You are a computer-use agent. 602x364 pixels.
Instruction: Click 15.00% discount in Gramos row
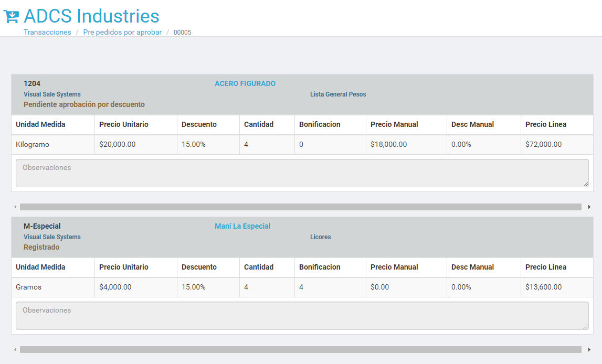(194, 287)
